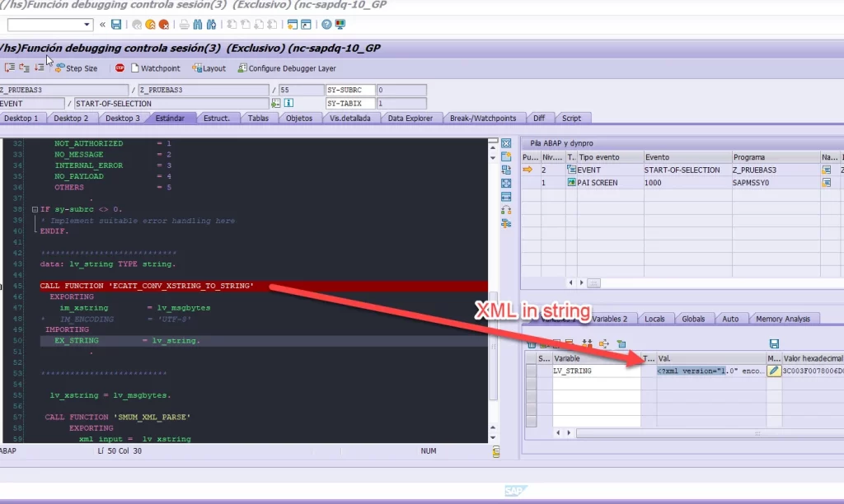This screenshot has width=844, height=504.
Task: Click the red Stop breakpoint icon
Action: point(120,68)
